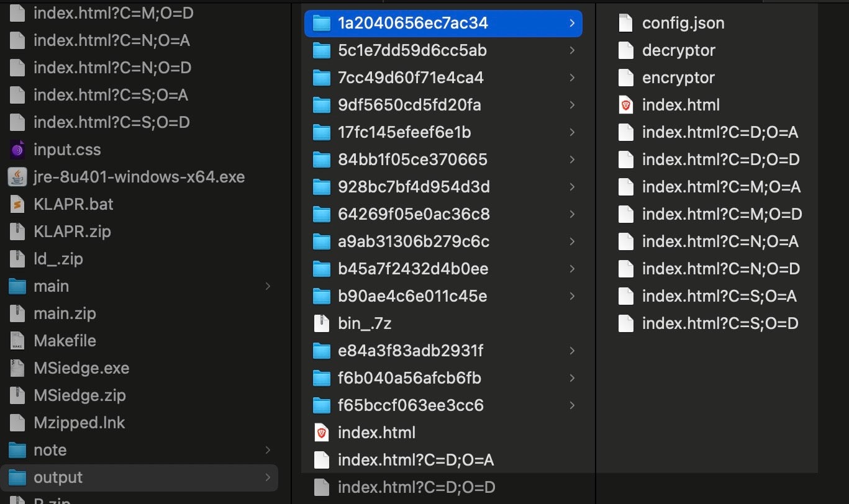Select Mzipped.lnk in the left column
Image resolution: width=849 pixels, height=504 pixels.
pos(79,423)
